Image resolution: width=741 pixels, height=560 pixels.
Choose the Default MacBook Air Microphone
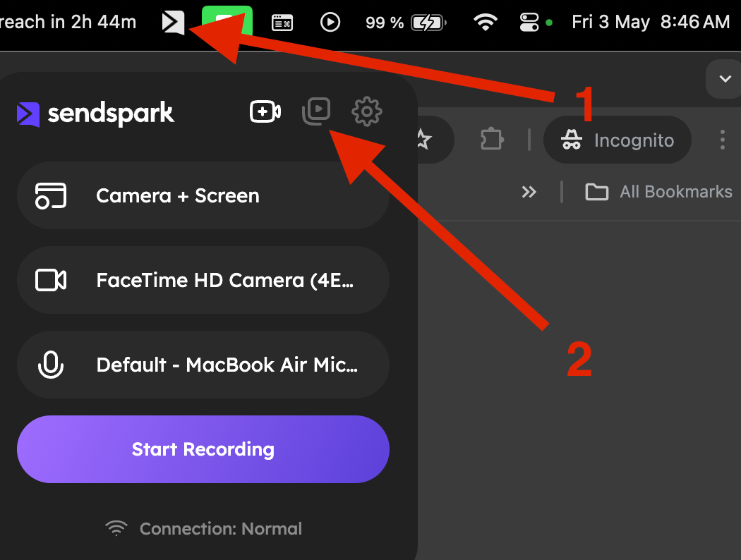(203, 365)
